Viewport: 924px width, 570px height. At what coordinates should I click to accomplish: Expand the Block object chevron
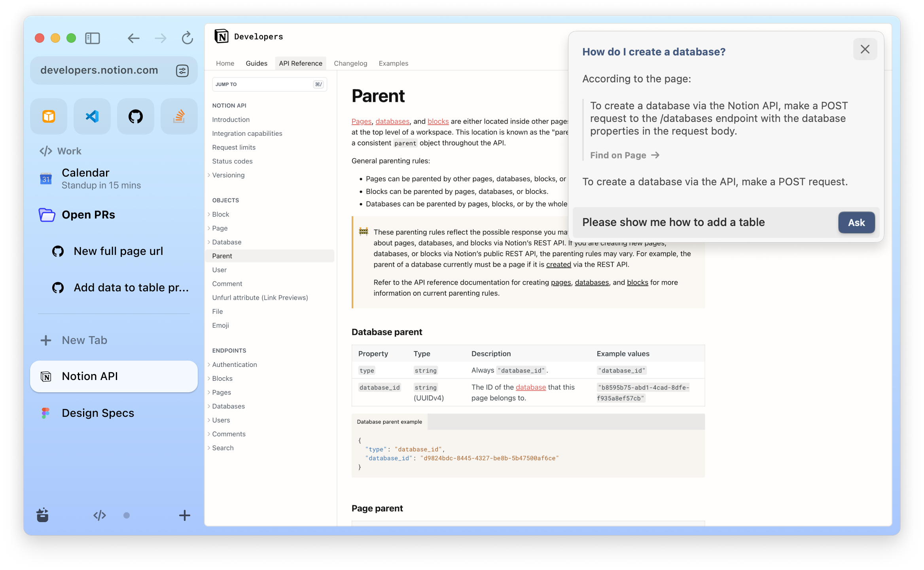tap(209, 214)
